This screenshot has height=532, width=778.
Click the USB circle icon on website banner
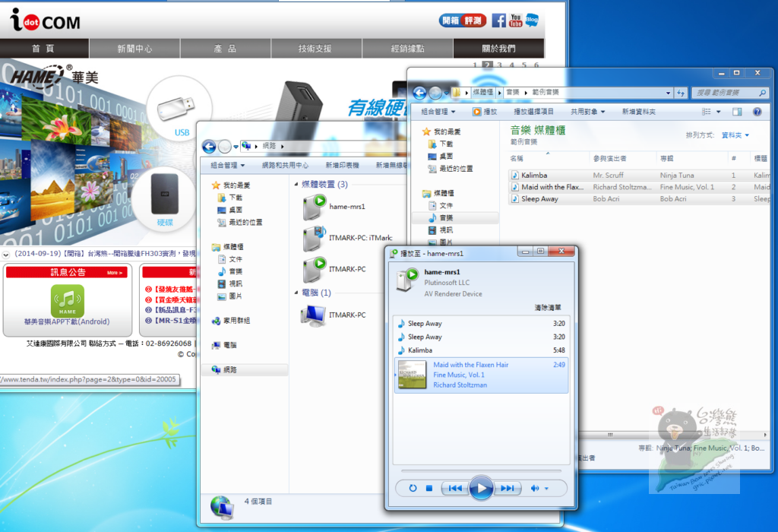179,109
